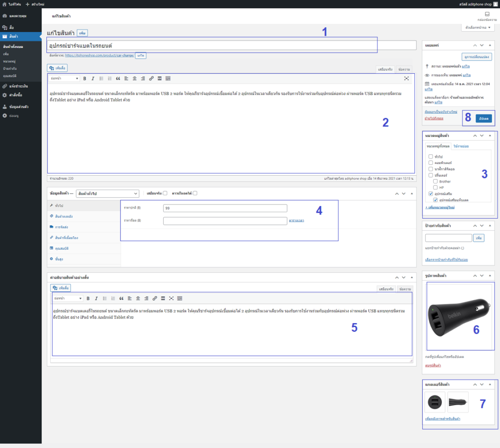Viewport: 500px width, 448px height.
Task: Switch to the inventory (สินค้าคงคลัง) tab
Action: [64, 216]
